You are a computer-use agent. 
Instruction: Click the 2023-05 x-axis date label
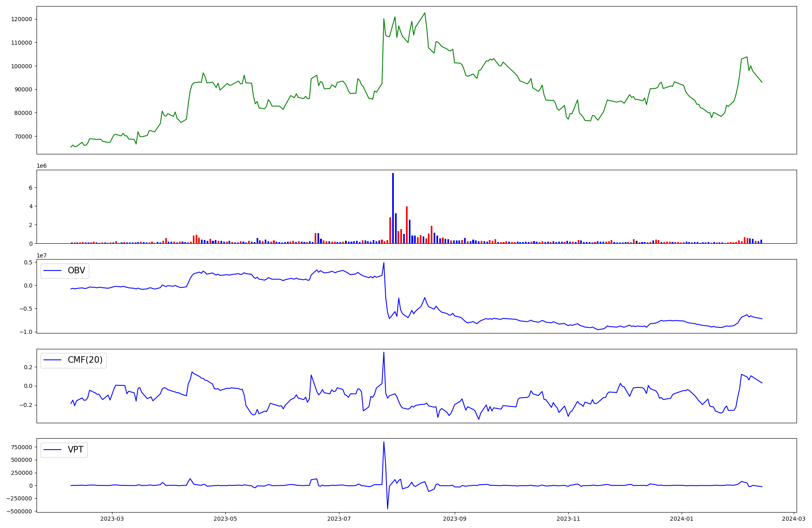pyautogui.click(x=225, y=518)
